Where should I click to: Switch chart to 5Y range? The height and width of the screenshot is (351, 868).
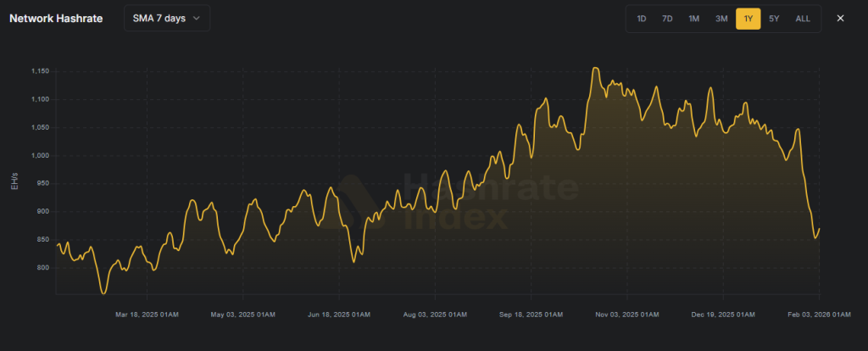click(775, 19)
